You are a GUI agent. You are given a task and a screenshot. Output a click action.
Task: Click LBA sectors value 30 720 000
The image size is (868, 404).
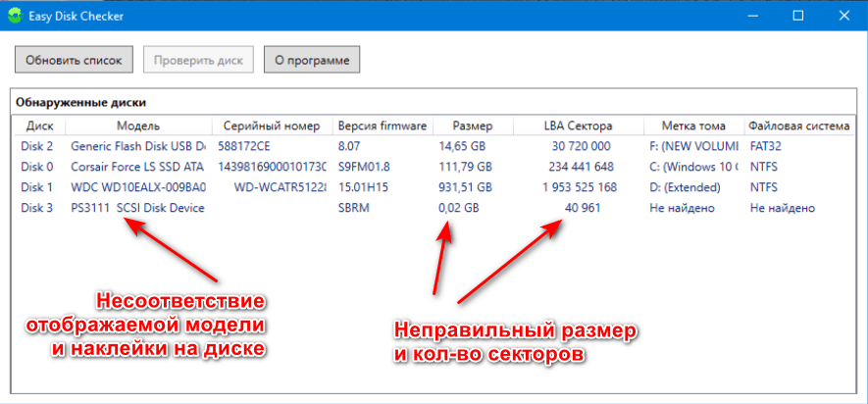tap(582, 147)
